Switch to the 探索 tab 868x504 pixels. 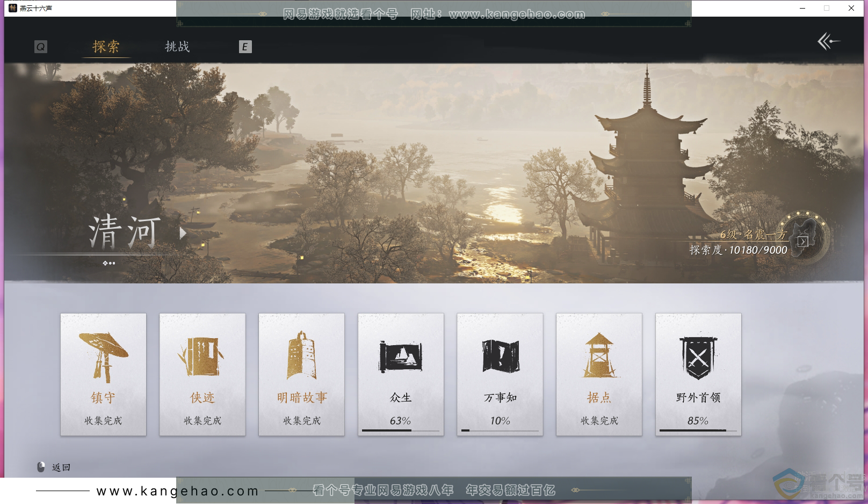pyautogui.click(x=106, y=47)
